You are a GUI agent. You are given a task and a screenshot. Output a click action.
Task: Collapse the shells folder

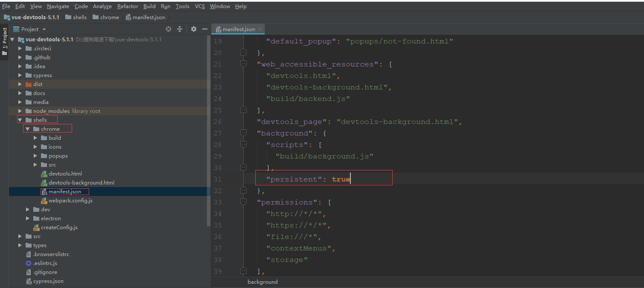20,120
